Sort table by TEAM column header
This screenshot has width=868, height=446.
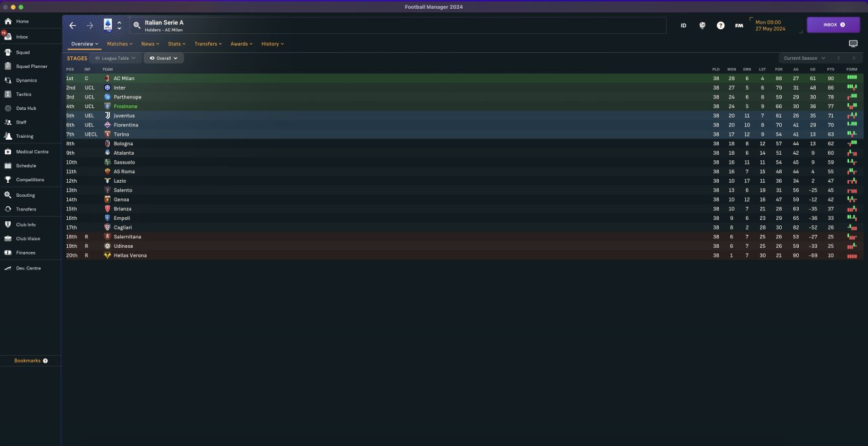(x=107, y=69)
